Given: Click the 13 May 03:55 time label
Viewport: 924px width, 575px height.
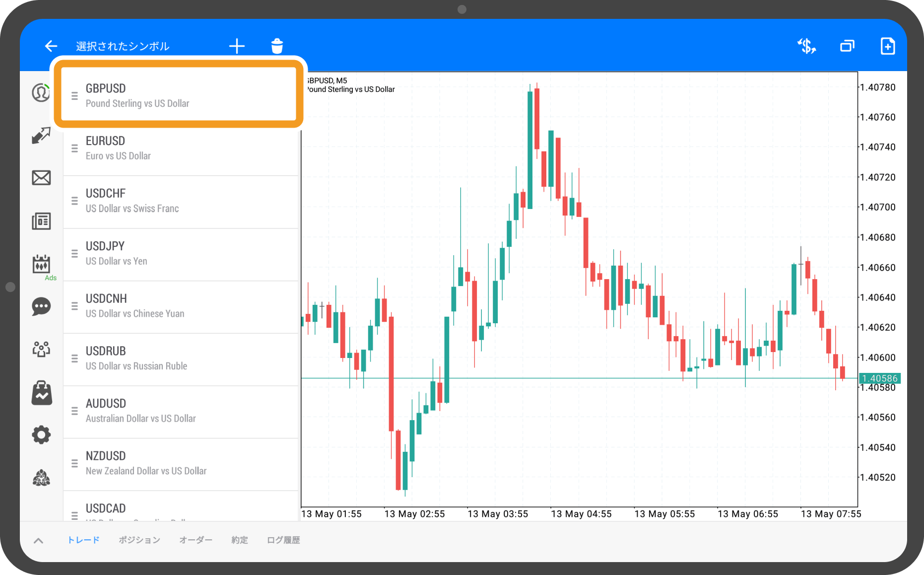Looking at the screenshot, I should click(x=498, y=514).
